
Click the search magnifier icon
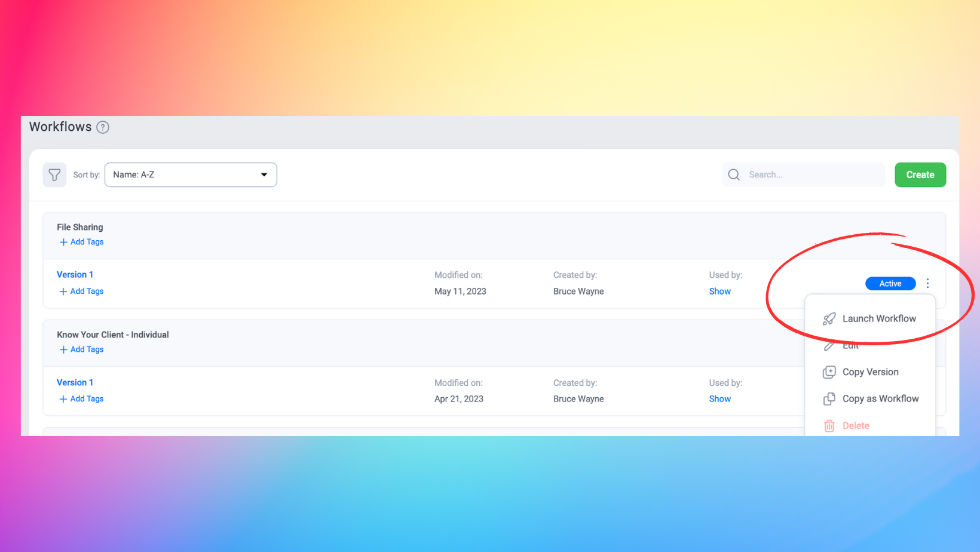[x=734, y=174]
